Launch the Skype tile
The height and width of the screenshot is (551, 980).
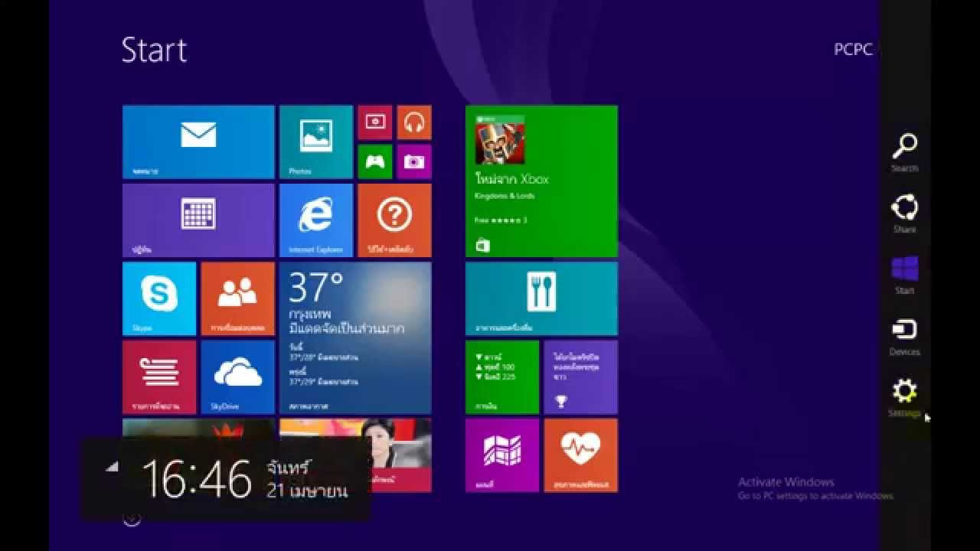(x=159, y=299)
